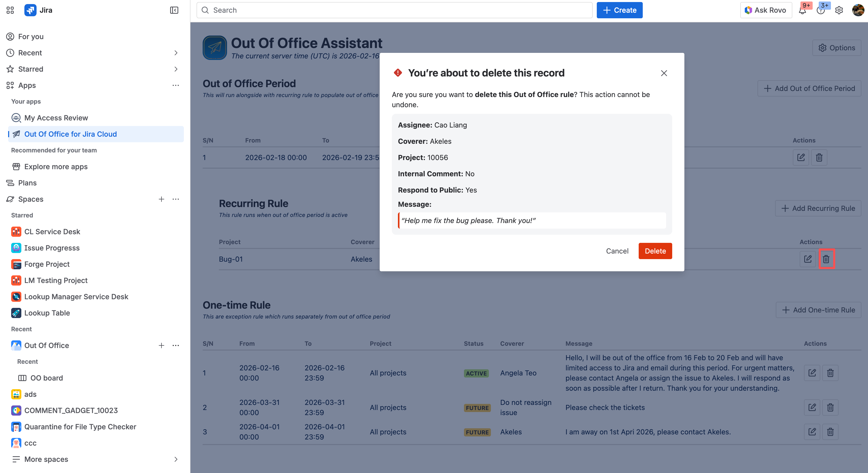Open Jira settings gear icon

(839, 10)
